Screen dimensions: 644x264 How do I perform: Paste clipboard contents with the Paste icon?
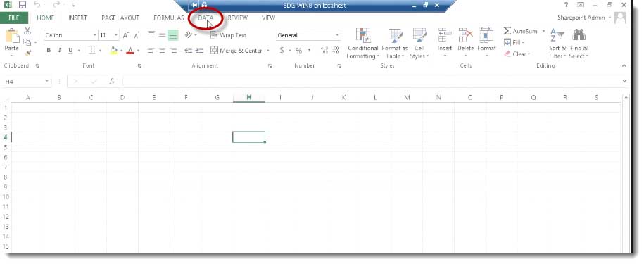12,36
